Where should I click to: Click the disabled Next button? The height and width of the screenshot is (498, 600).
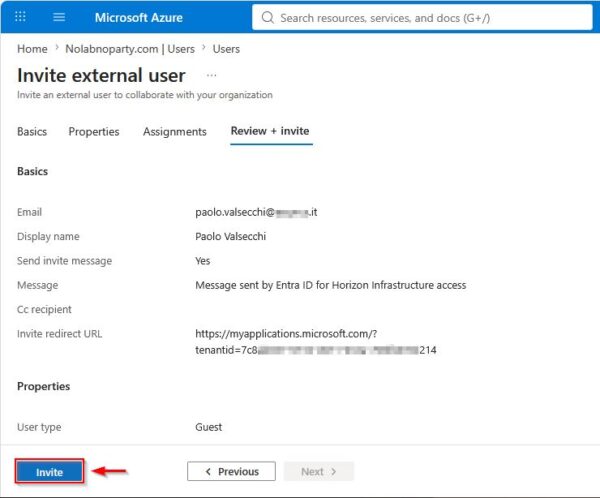[319, 472]
